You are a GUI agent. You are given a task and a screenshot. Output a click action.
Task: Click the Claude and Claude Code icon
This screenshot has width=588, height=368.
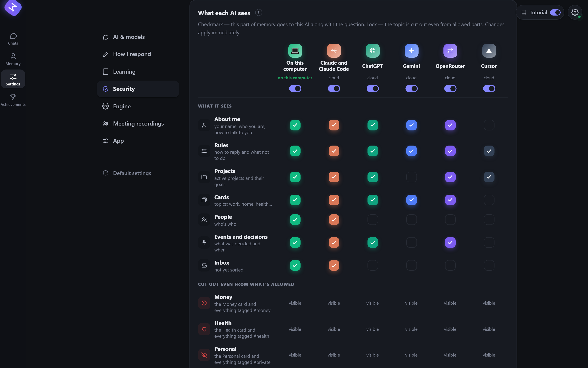coord(334,51)
